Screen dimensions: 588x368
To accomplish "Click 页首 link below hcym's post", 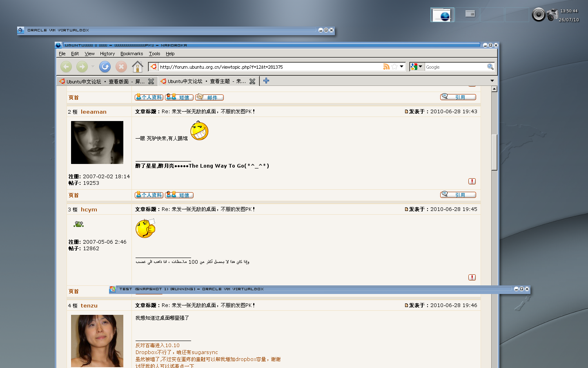I will coord(73,291).
